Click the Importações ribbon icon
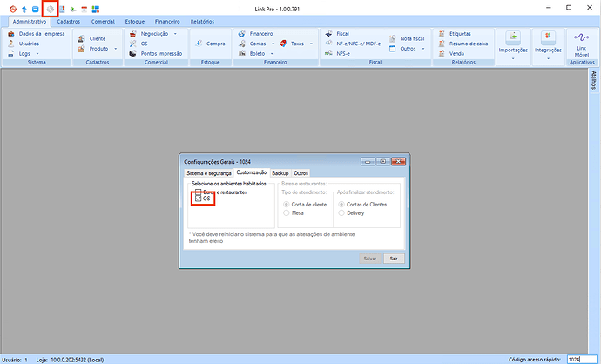Screen dimensions: 601x364 [x=513, y=37]
